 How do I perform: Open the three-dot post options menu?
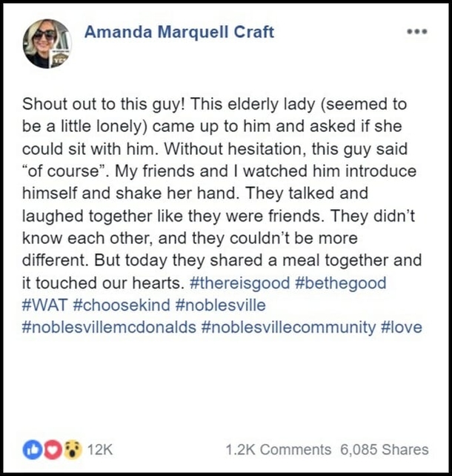point(417,31)
